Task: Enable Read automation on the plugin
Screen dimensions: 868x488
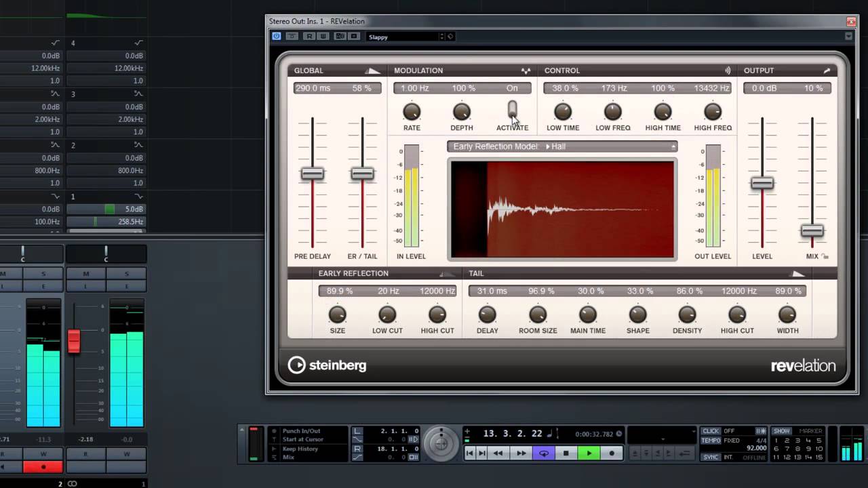Action: 309,37
